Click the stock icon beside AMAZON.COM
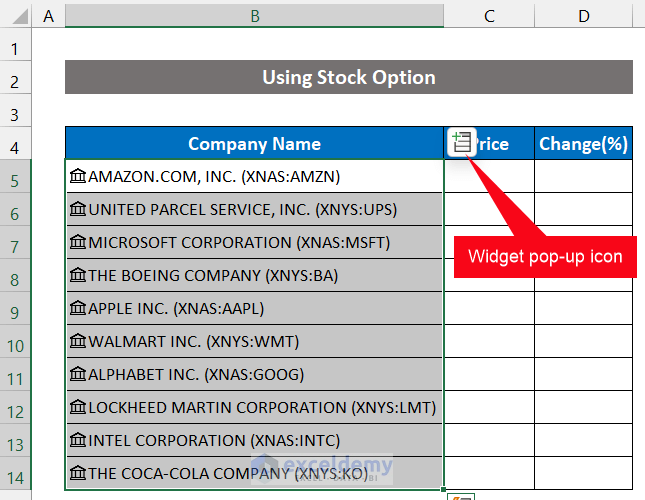 click(x=78, y=177)
